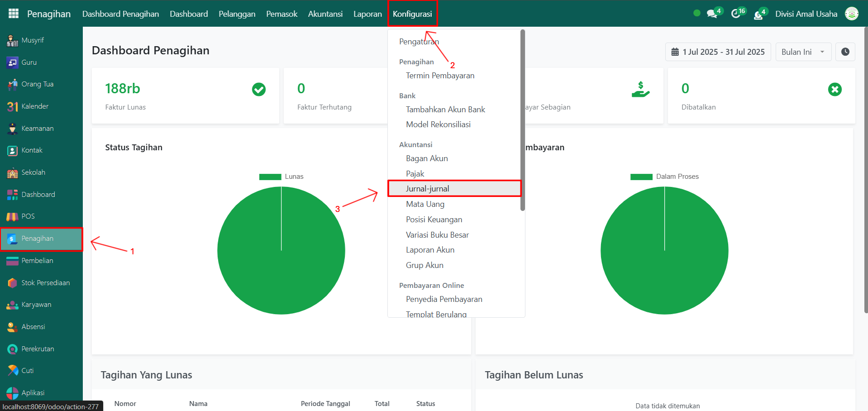Click the Konfigurasi dropdown menu scrollbar

point(523,120)
